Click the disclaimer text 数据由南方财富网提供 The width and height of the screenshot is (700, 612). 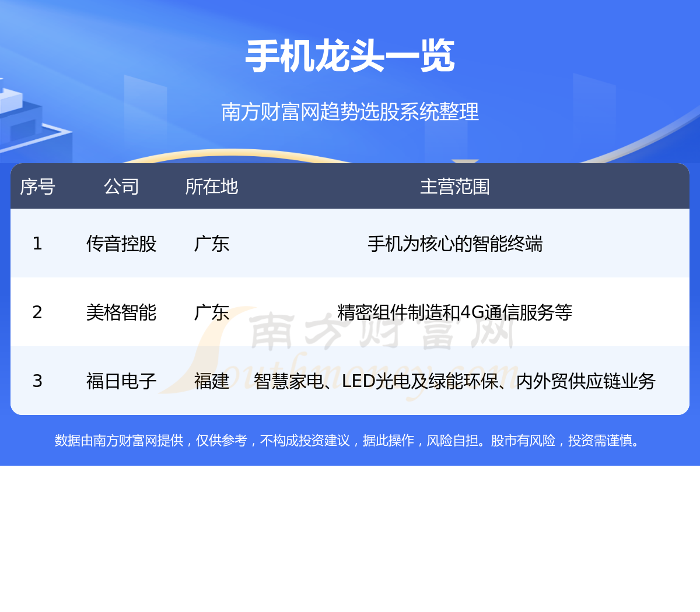point(119,440)
